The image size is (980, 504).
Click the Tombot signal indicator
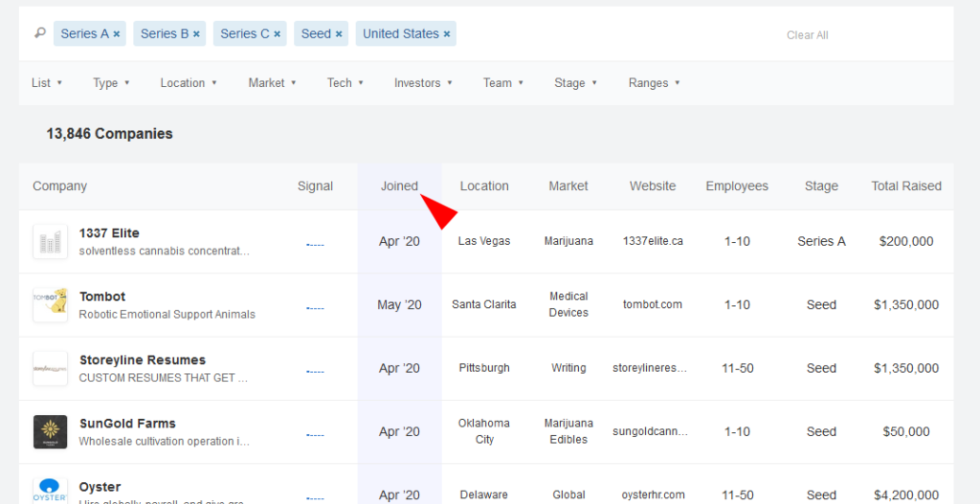pos(315,309)
